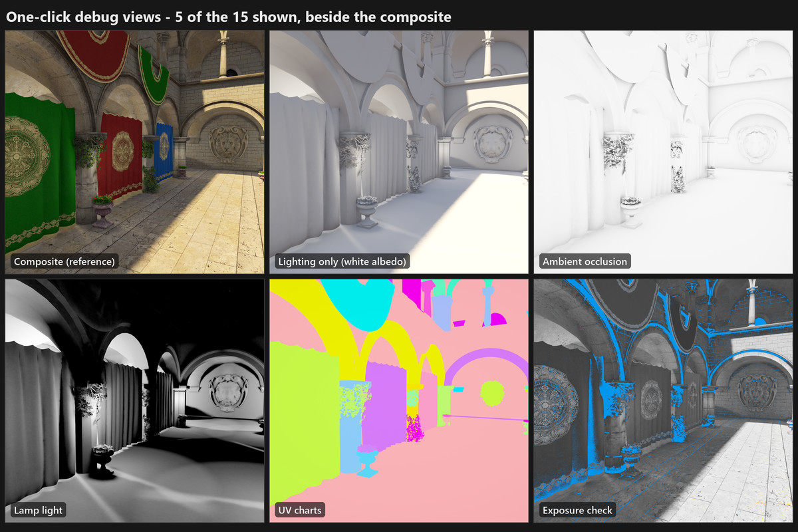Screen dimensions: 798x532
Task: Select the Ambient occlusion debug view
Action: [x=663, y=152]
